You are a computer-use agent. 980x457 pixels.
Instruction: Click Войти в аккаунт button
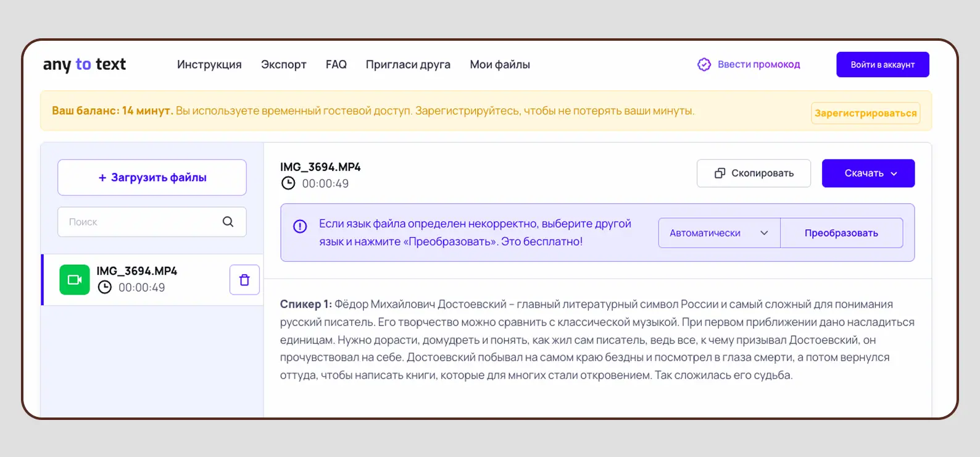point(882,65)
